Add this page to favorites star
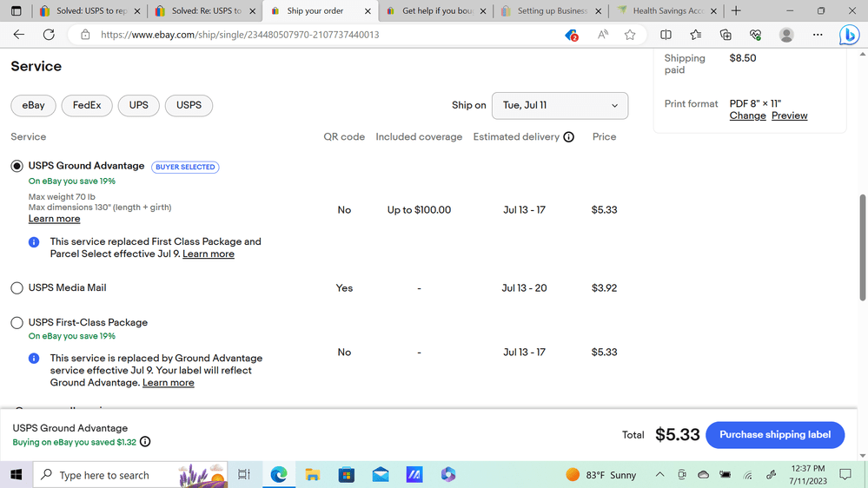The height and width of the screenshot is (488, 868). coord(630,35)
